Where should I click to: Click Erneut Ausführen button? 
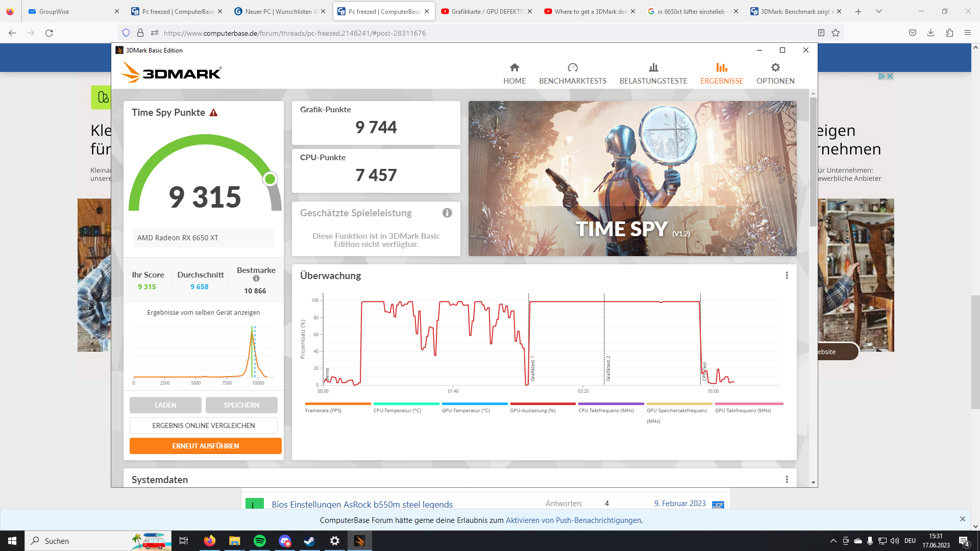pos(205,446)
